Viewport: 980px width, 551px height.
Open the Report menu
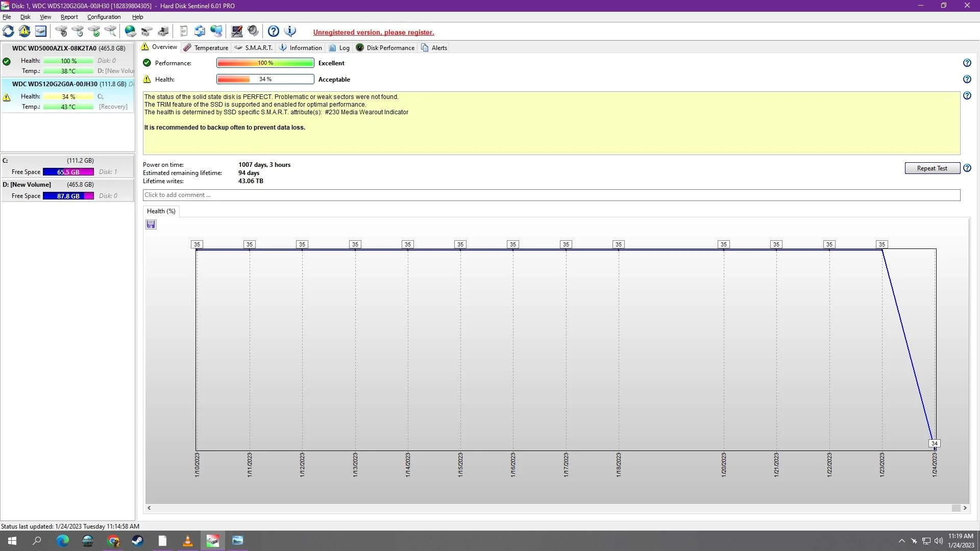pos(69,17)
